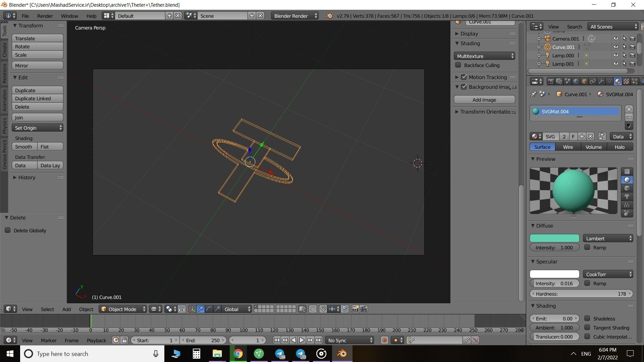Open the File menu
This screenshot has width=644, height=362.
(25, 16)
